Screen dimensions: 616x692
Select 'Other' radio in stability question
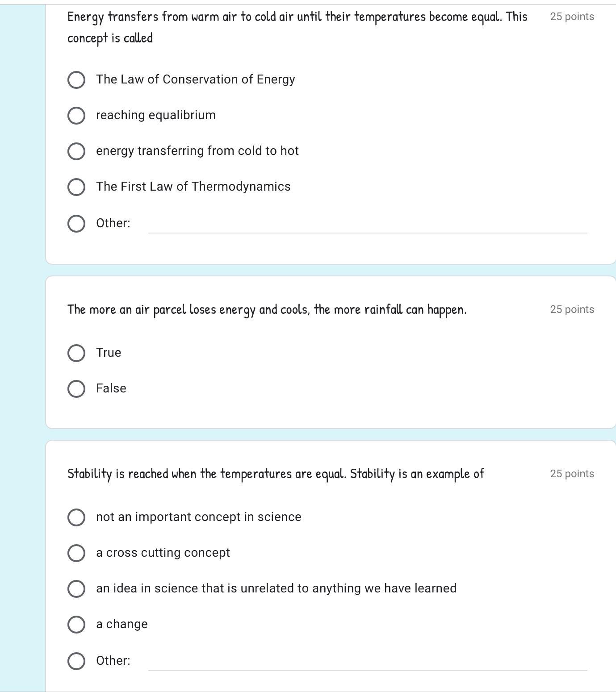pyautogui.click(x=76, y=661)
